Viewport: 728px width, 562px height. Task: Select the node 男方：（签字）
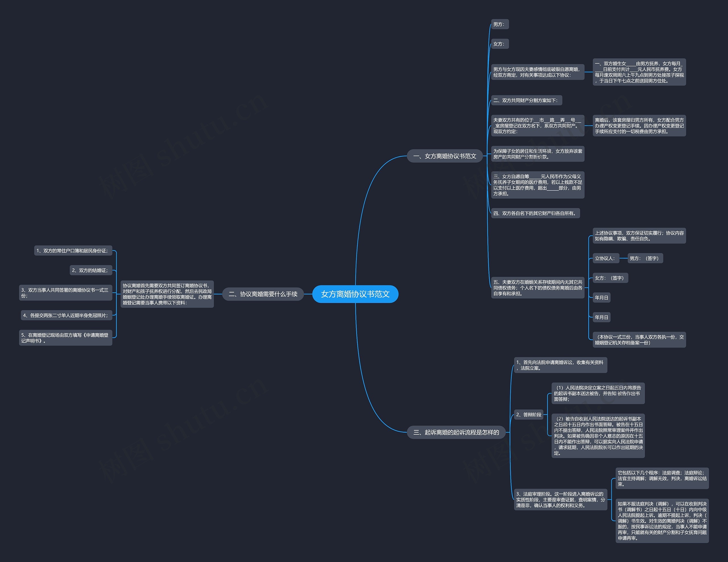645,258
